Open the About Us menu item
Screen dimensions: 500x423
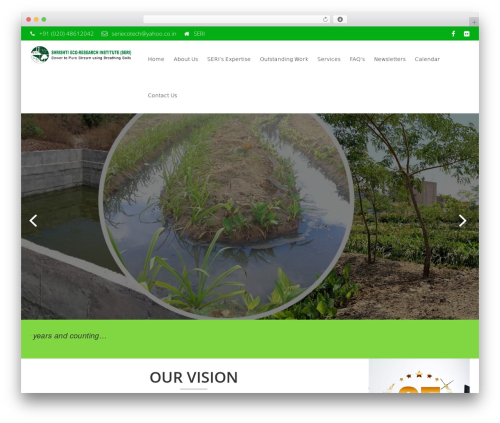(186, 59)
